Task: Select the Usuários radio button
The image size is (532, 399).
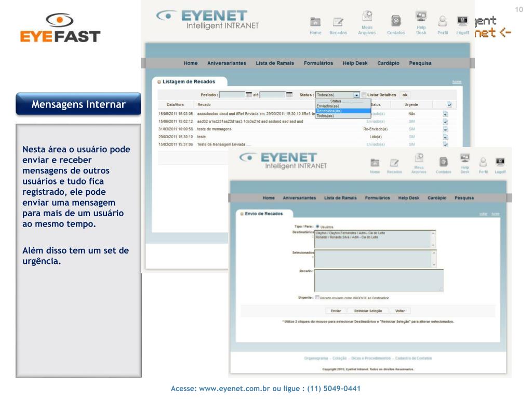Action: [x=317, y=227]
